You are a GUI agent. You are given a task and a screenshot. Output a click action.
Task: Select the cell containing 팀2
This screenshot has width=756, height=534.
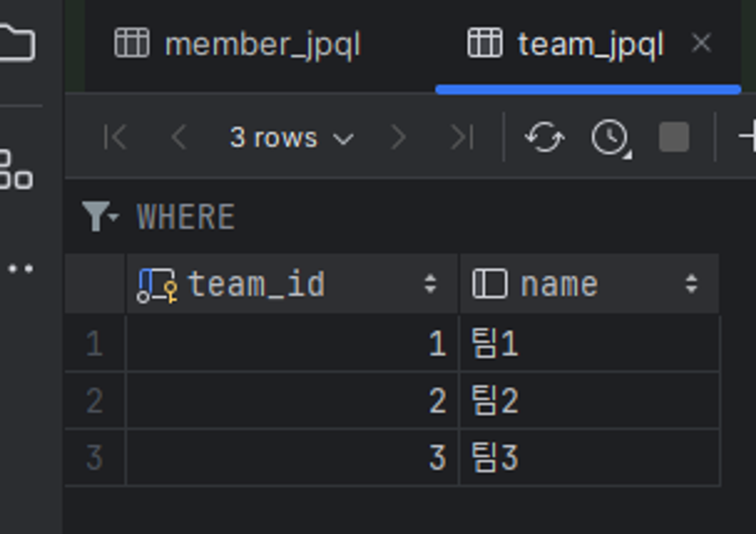pyautogui.click(x=589, y=401)
